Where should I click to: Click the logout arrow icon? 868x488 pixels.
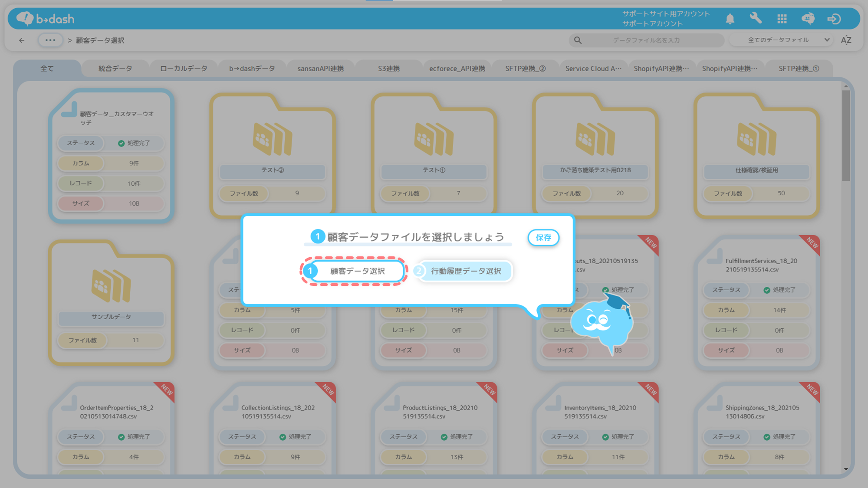834,19
